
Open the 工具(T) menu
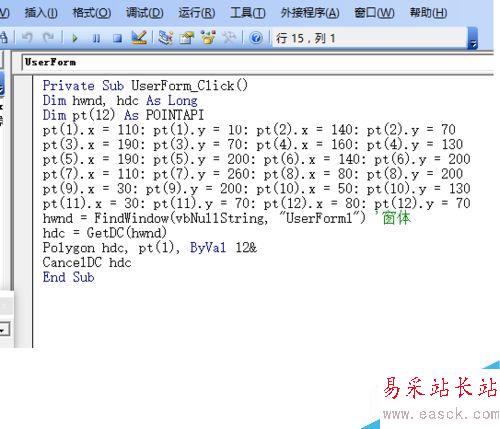[x=248, y=13]
